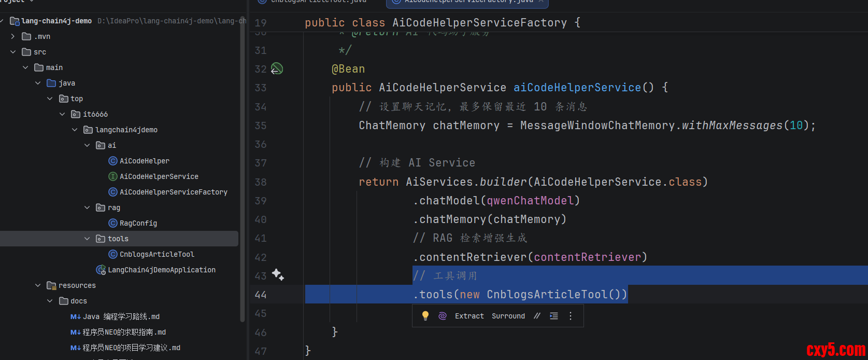The width and height of the screenshot is (868, 360).
Task: Switch to CnblogsArticleTool.java tab
Action: coord(318,2)
